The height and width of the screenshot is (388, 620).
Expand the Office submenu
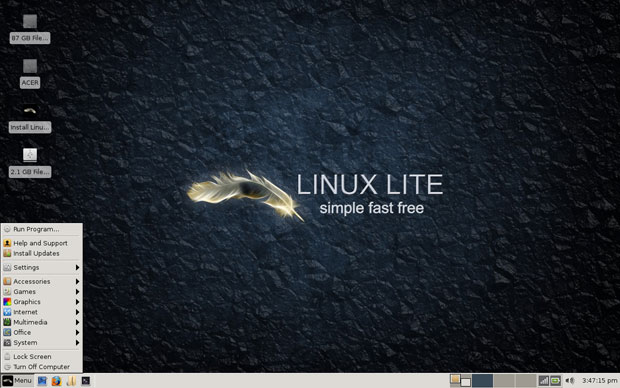click(42, 332)
